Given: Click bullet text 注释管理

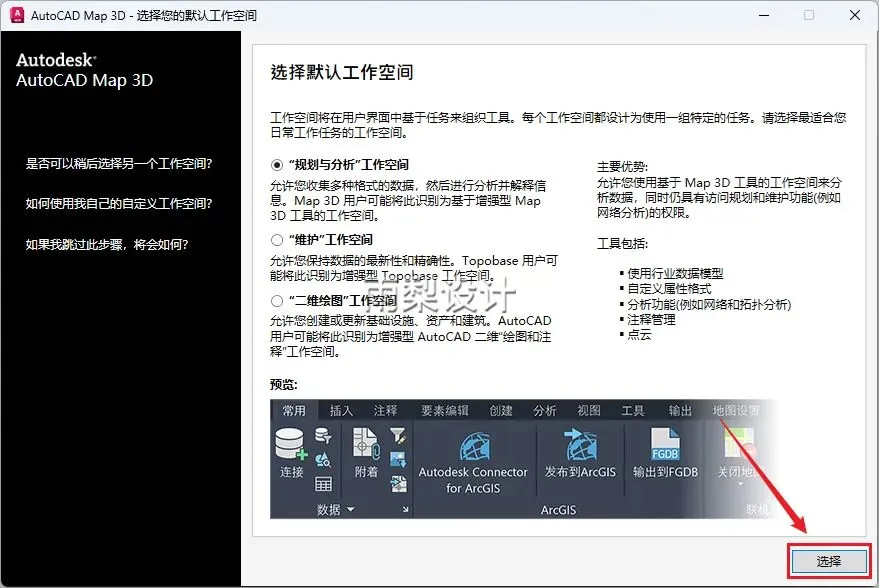Looking at the screenshot, I should 651,320.
